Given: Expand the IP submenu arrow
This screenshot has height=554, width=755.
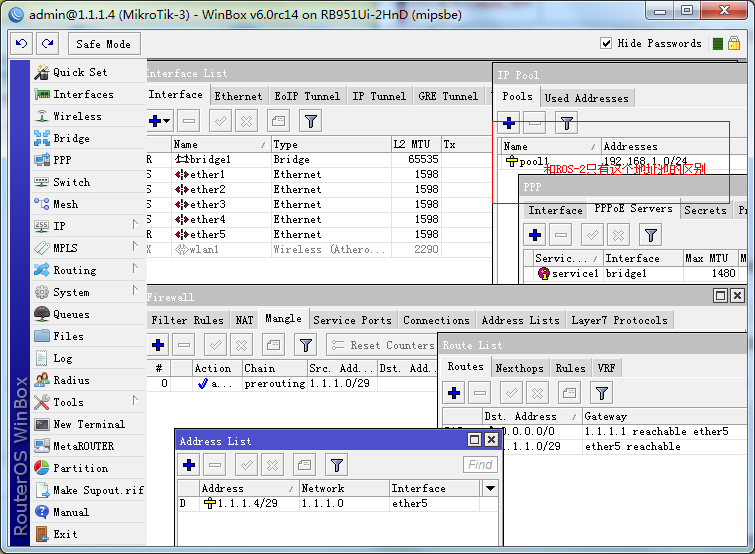Looking at the screenshot, I should click(135, 224).
